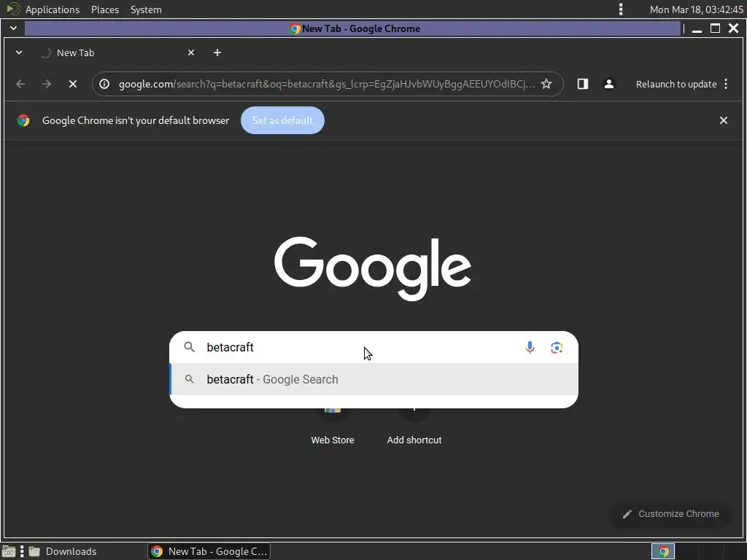747x560 pixels.
Task: Maximize the Chrome window
Action: click(715, 28)
